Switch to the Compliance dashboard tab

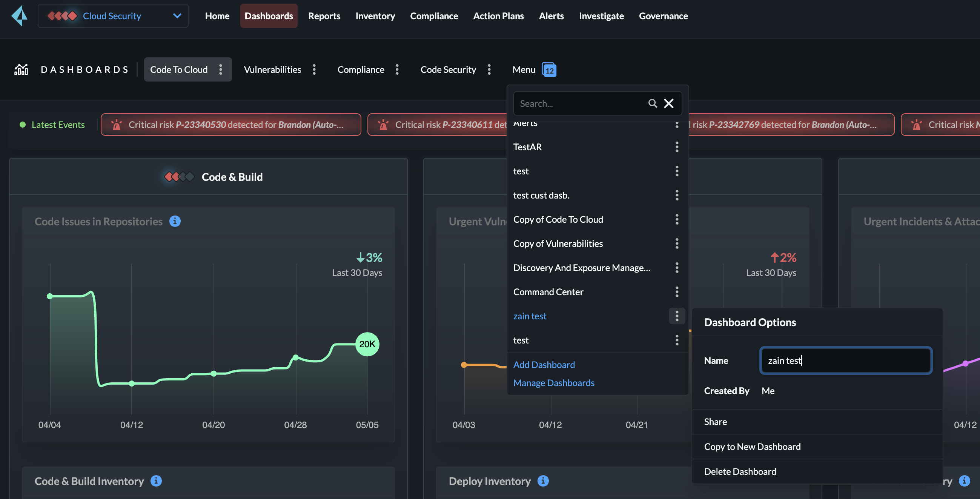pos(361,69)
